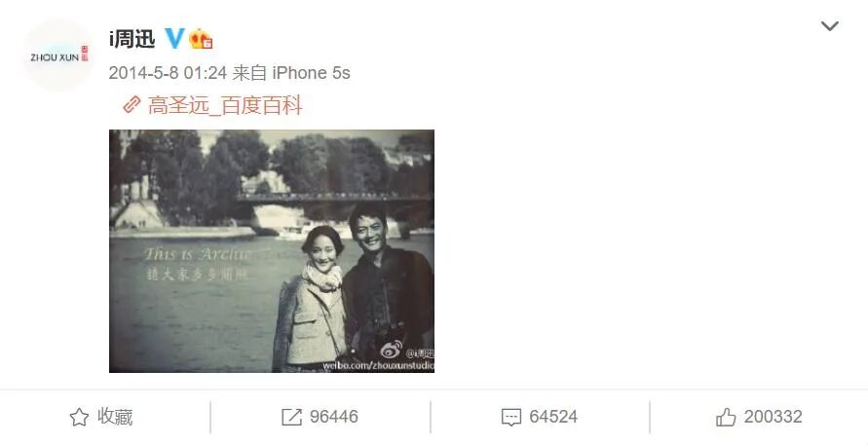This screenshot has height=445, width=868.
Task: Click the iPhone 5s source link
Action: [311, 72]
